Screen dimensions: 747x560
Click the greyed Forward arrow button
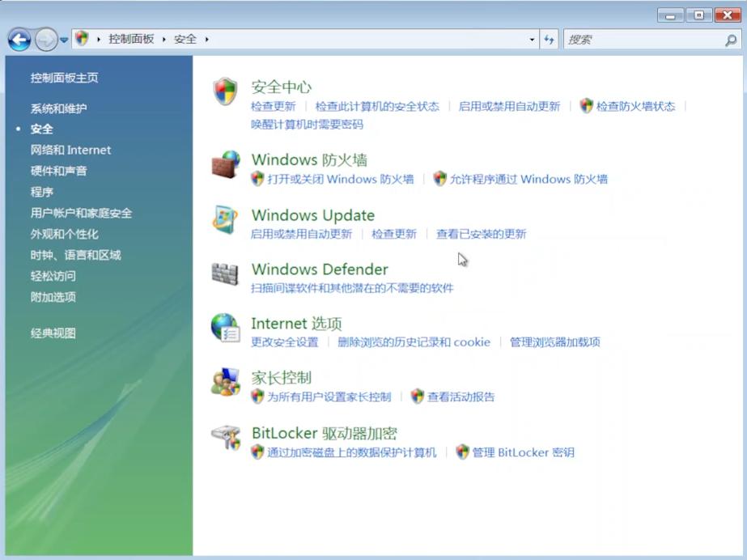tap(46, 40)
